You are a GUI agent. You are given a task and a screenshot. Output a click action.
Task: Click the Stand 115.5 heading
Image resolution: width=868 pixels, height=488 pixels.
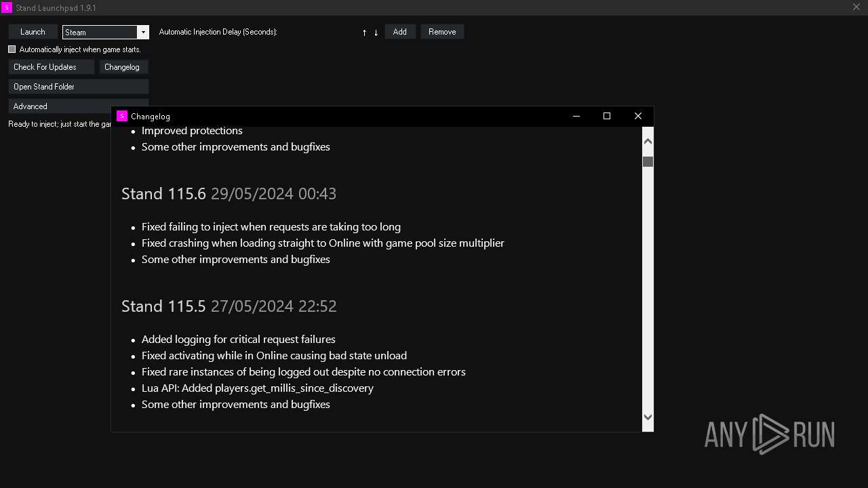[163, 306]
